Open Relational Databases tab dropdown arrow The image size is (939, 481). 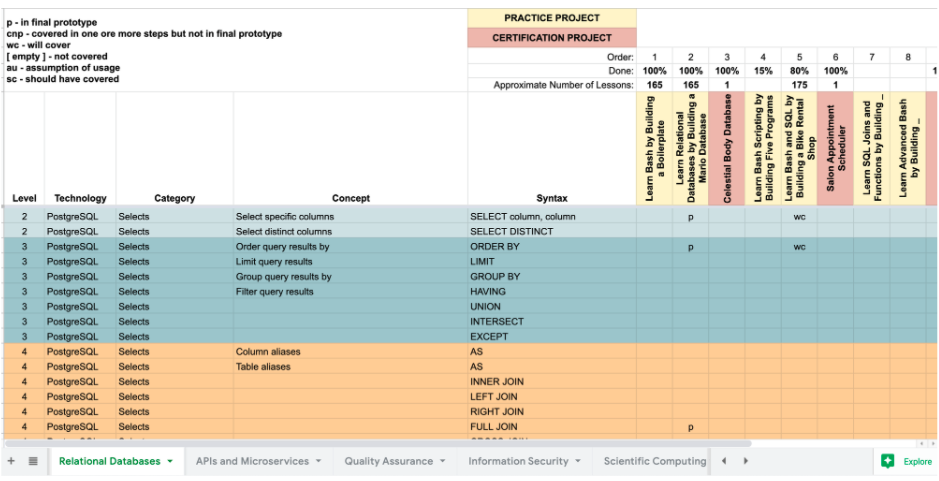click(x=170, y=462)
